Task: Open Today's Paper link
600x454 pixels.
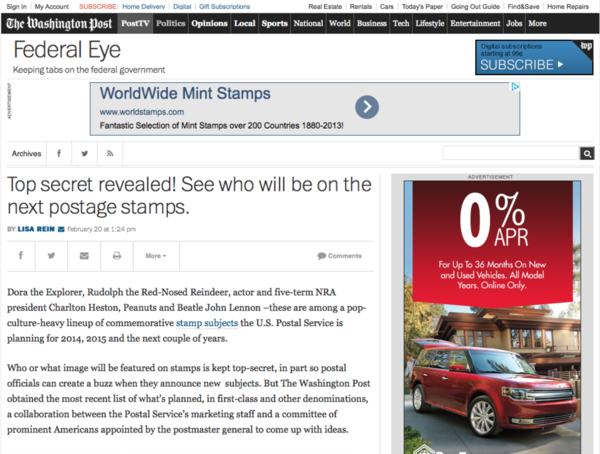Action: [422, 7]
